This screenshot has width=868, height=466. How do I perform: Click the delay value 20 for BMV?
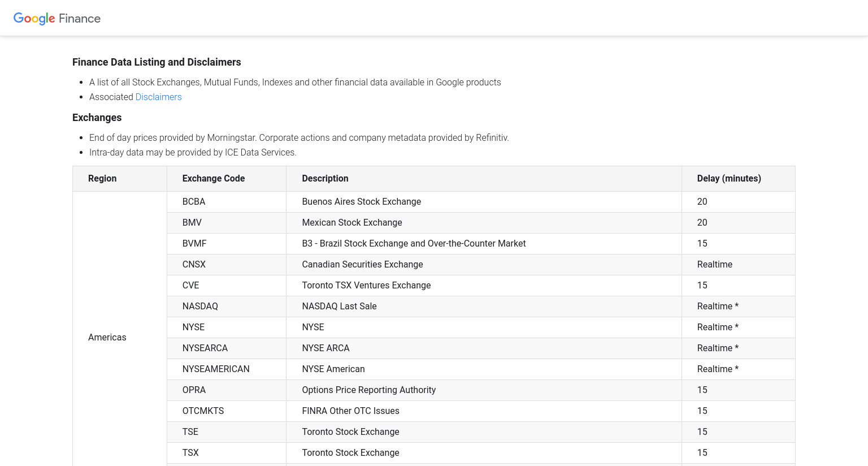[x=702, y=222]
